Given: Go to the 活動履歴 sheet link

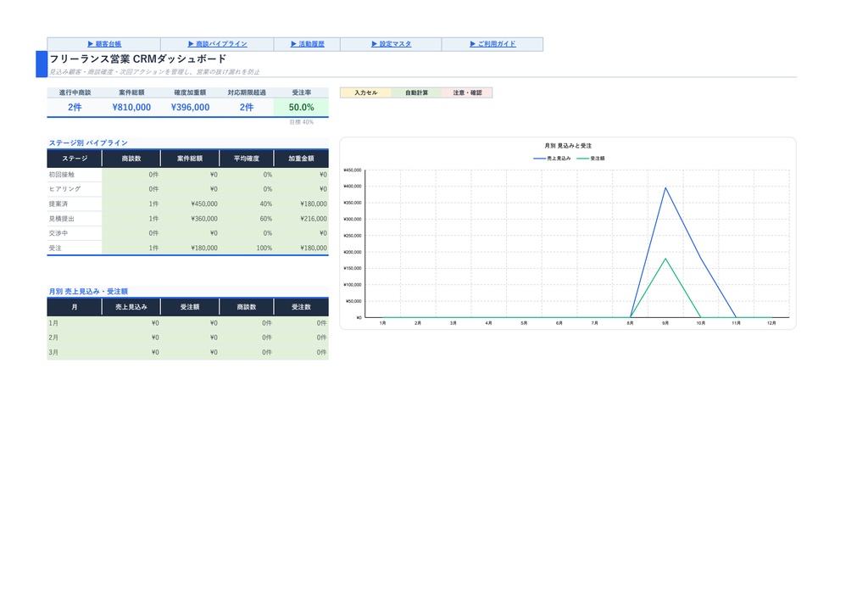Looking at the screenshot, I should 307,44.
